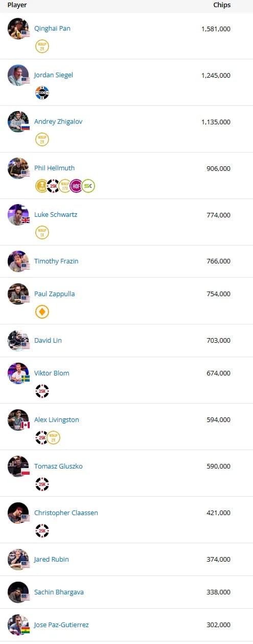
Task: Click the Player column header
Action: 17,5
